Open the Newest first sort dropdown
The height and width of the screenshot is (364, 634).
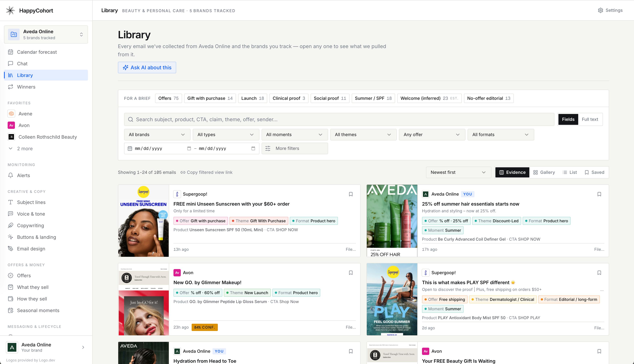[459, 172]
